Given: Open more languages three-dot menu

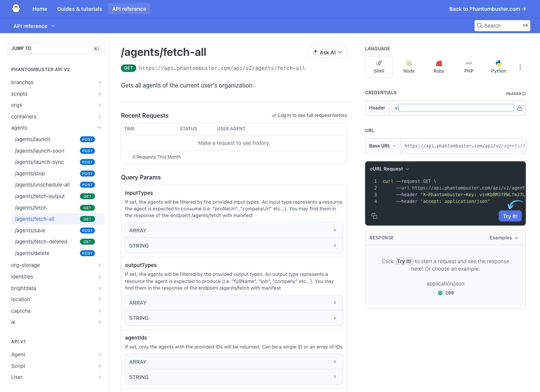Looking at the screenshot, I should point(520,67).
